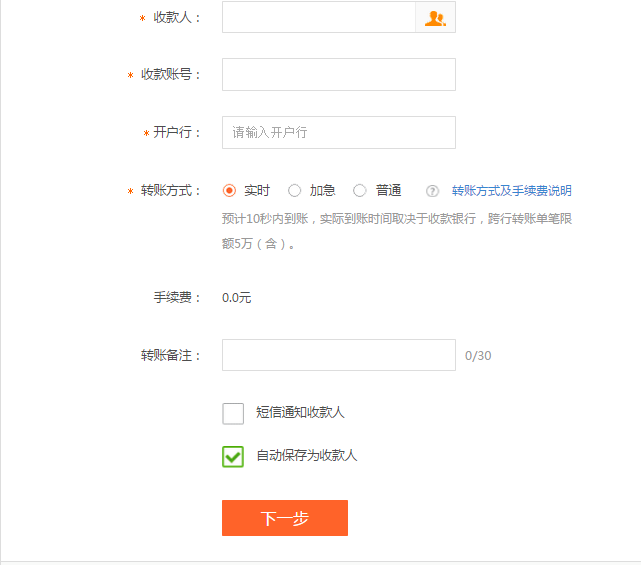Click the 请输入开户行 bank field
641x565 pixels.
pos(339,132)
